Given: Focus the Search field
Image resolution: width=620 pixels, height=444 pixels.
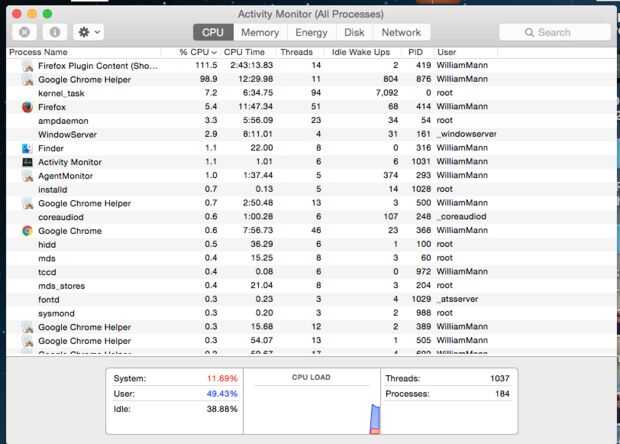Looking at the screenshot, I should click(x=555, y=32).
